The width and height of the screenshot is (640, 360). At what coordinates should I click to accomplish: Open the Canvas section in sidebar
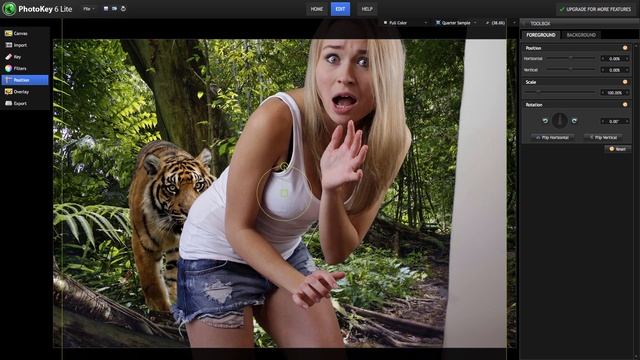pyautogui.click(x=24, y=33)
